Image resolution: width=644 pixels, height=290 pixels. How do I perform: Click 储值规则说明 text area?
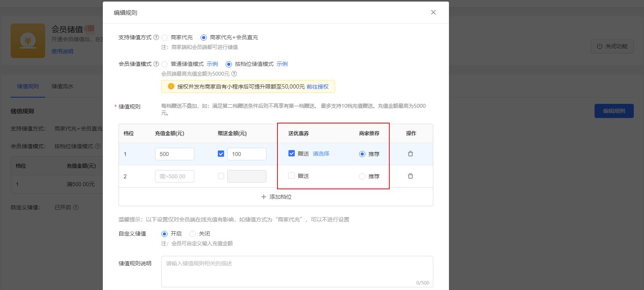point(297,272)
